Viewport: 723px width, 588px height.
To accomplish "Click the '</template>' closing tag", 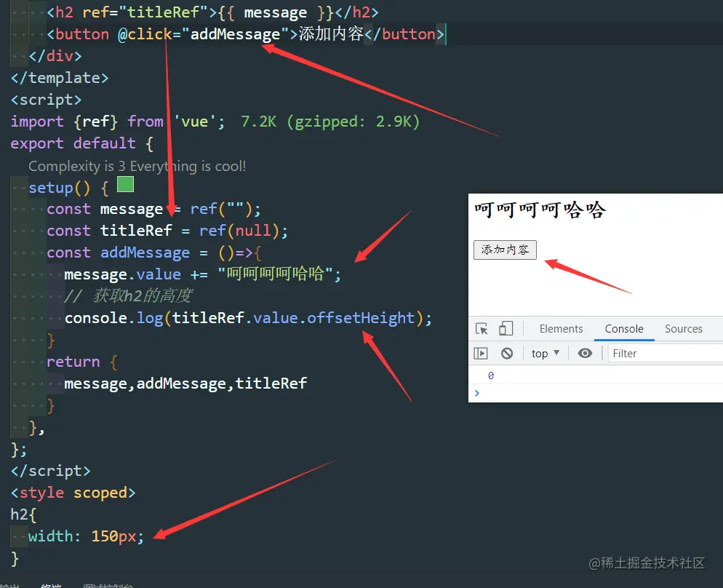I will point(60,78).
